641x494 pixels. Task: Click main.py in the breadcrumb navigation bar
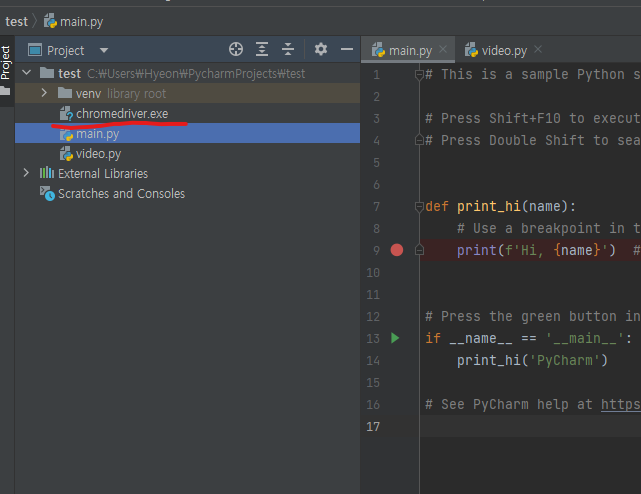tap(74, 21)
